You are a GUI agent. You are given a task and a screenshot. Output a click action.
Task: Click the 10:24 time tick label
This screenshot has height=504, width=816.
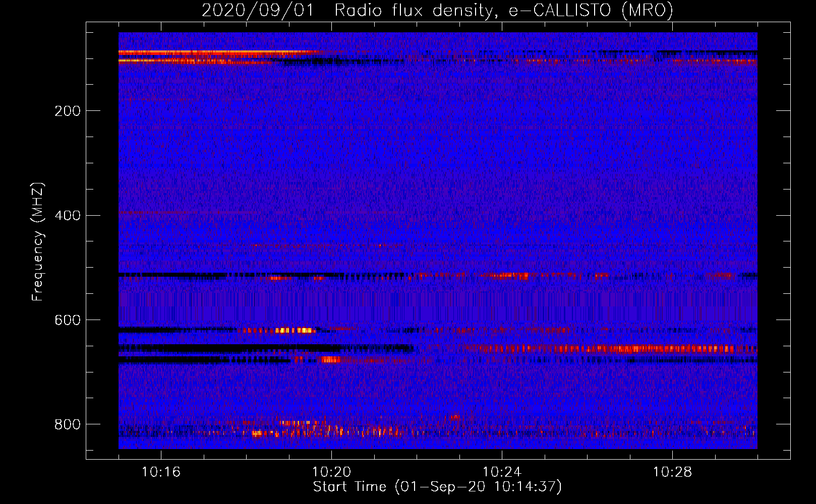[502, 472]
